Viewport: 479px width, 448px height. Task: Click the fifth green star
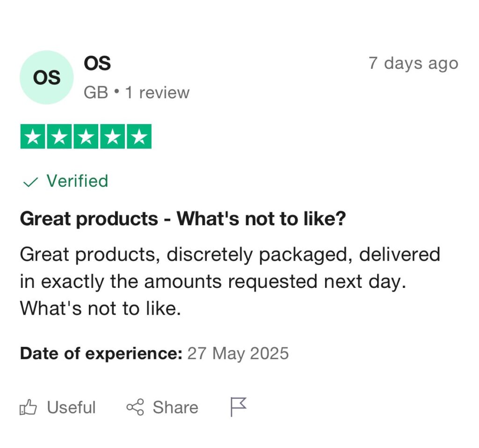139,136
